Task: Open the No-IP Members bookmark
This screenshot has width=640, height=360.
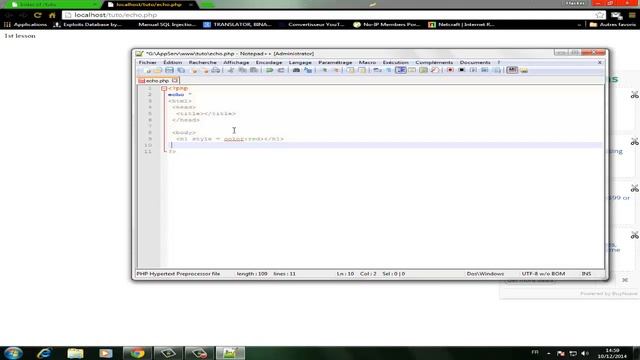Action: [387, 24]
